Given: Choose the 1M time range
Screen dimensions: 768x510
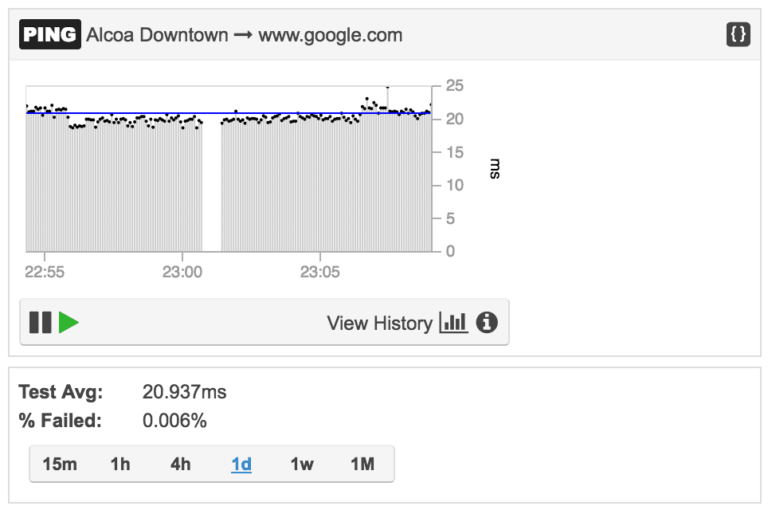Looking at the screenshot, I should [362, 464].
